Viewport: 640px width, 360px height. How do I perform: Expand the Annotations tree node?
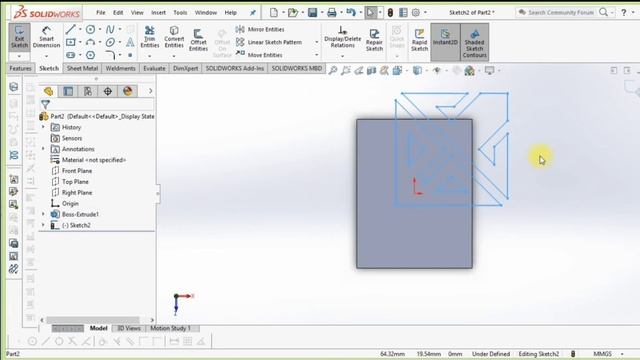tap(43, 149)
